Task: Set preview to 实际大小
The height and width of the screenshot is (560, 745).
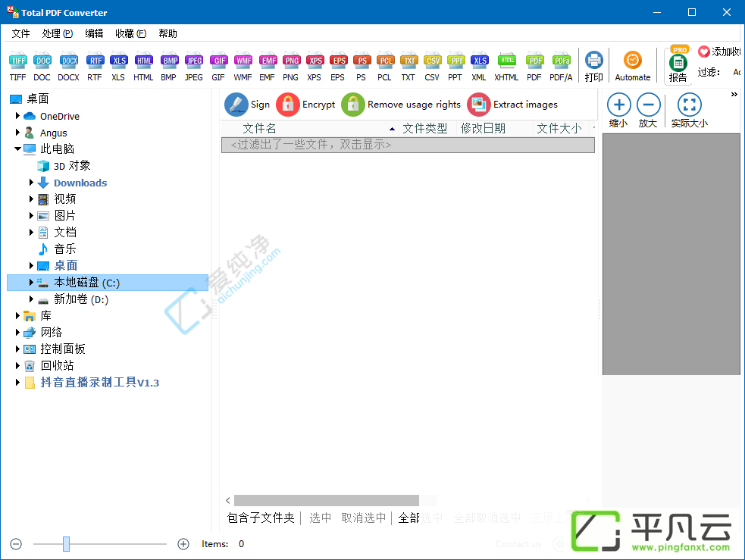Action: 690,111
